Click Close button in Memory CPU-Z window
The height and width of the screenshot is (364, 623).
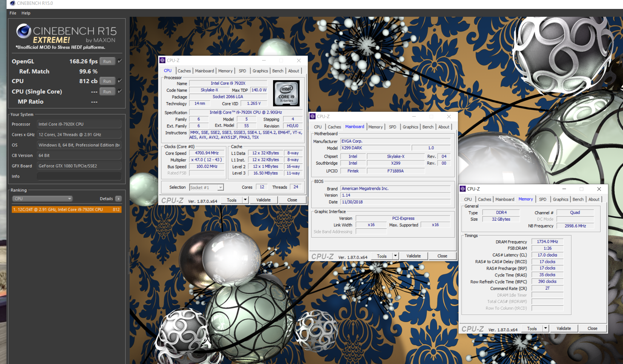[x=592, y=329]
